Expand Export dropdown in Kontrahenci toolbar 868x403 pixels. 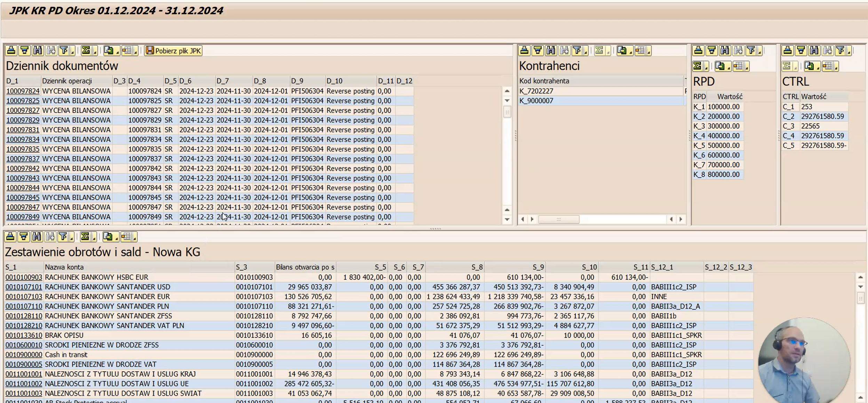pyautogui.click(x=630, y=52)
